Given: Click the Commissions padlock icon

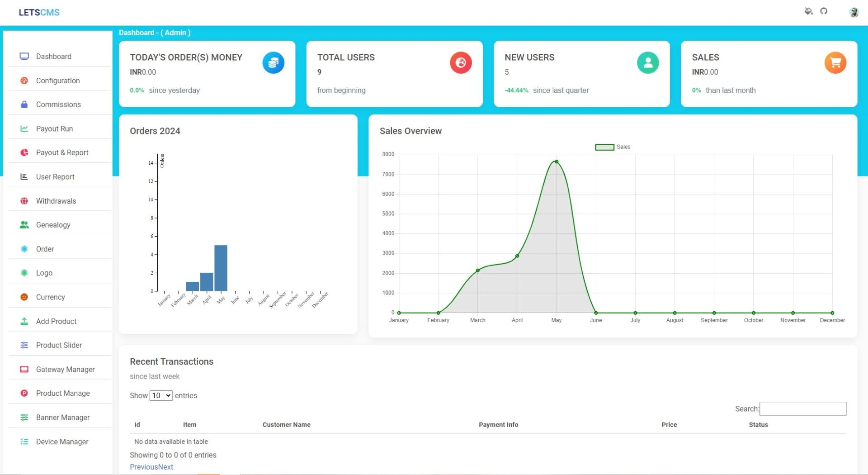Looking at the screenshot, I should tap(24, 104).
